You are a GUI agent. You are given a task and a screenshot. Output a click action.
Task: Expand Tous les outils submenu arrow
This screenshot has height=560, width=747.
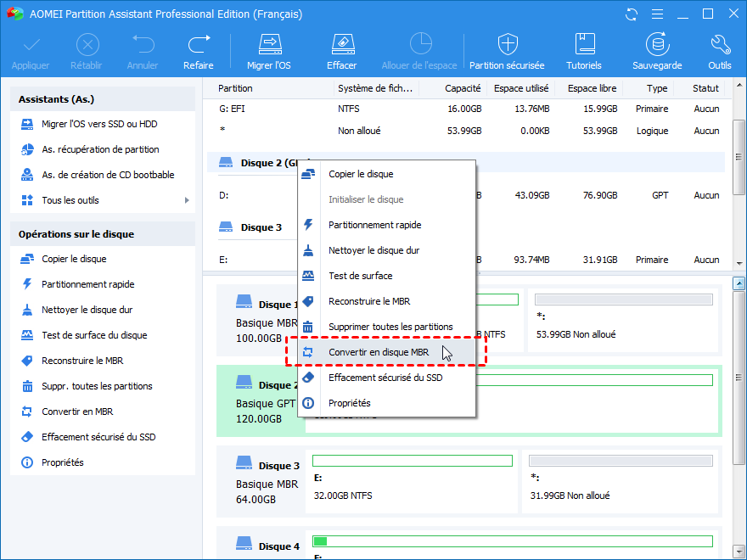click(x=187, y=200)
